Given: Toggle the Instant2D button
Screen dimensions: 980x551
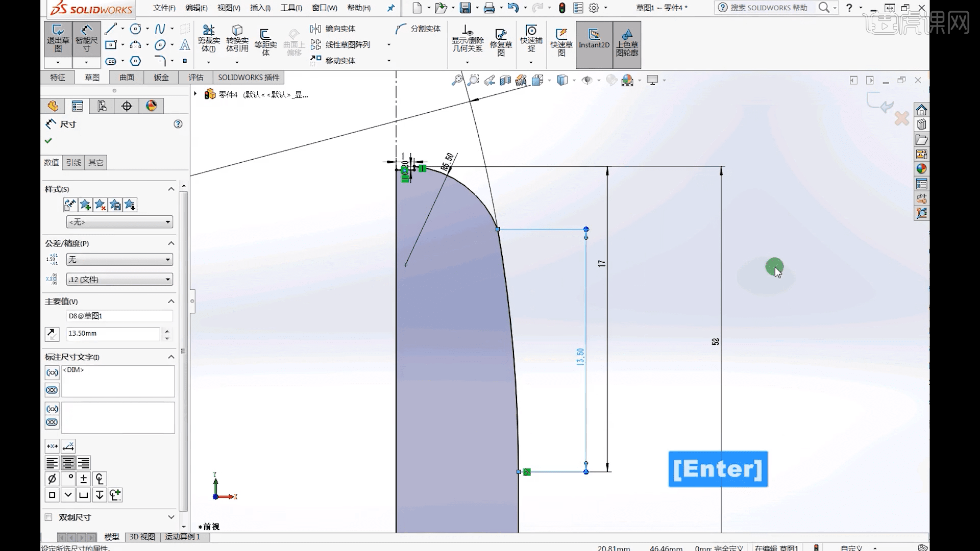Looking at the screenshot, I should (594, 44).
